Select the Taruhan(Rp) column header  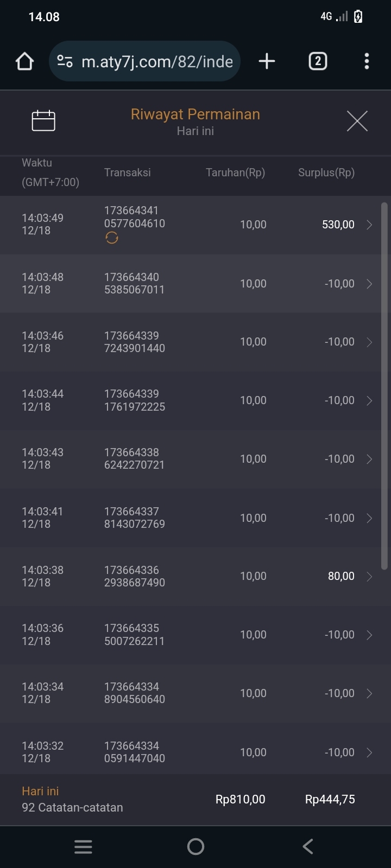tap(235, 173)
